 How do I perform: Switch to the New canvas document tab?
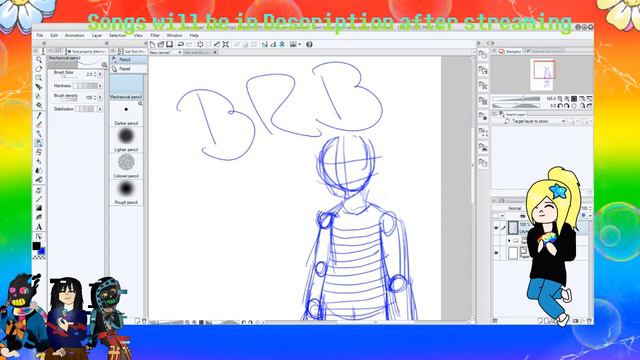click(x=165, y=53)
